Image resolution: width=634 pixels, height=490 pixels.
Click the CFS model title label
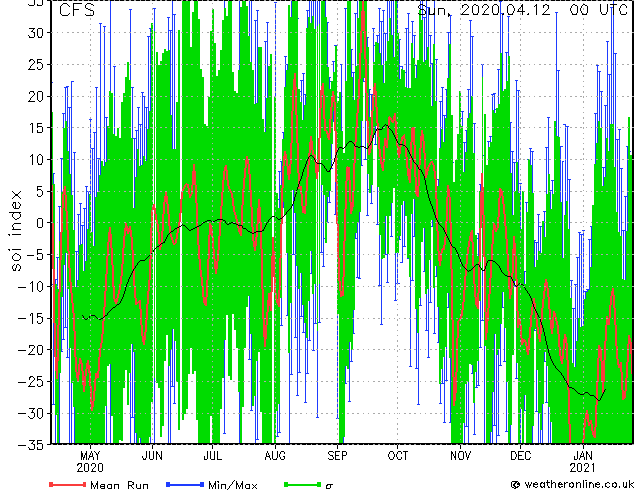click(77, 10)
